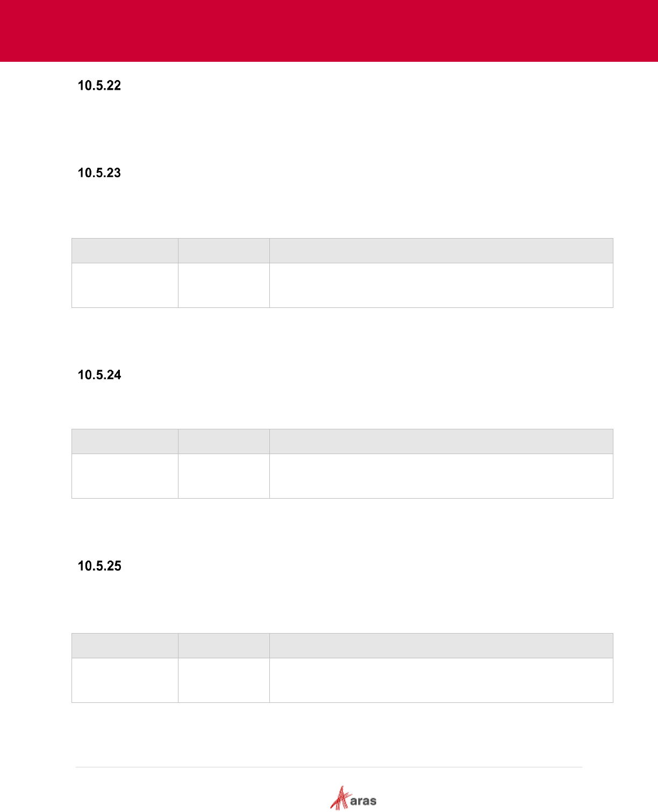Screen dimensions: 658x812
Task: Click first header cell of table under 10.5.24
Action: (x=125, y=441)
